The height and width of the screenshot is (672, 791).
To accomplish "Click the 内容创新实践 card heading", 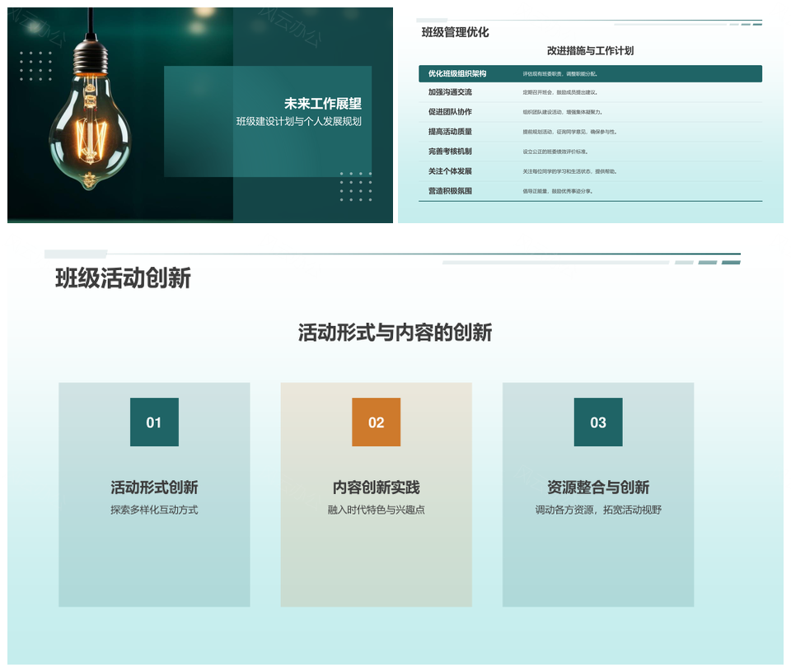I will (x=376, y=488).
